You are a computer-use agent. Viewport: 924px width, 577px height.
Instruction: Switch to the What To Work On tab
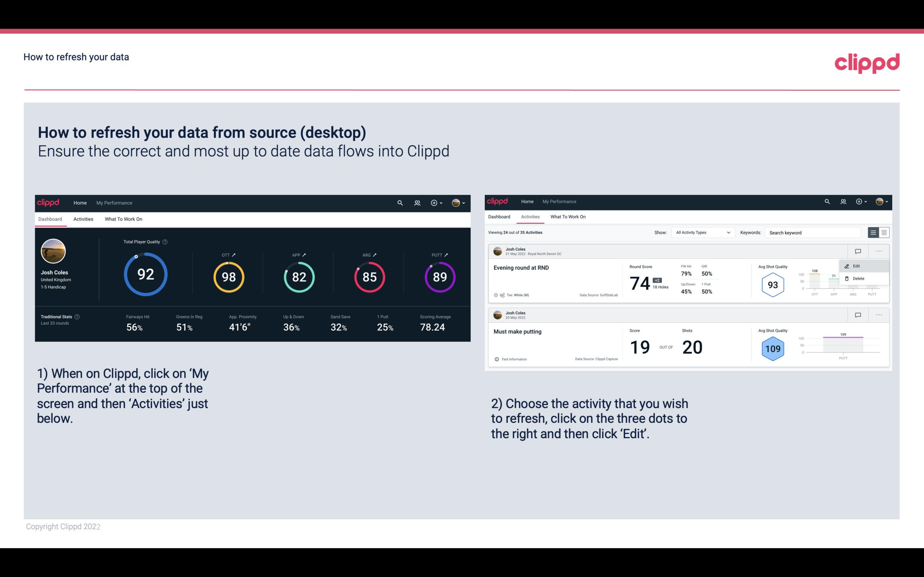(124, 219)
